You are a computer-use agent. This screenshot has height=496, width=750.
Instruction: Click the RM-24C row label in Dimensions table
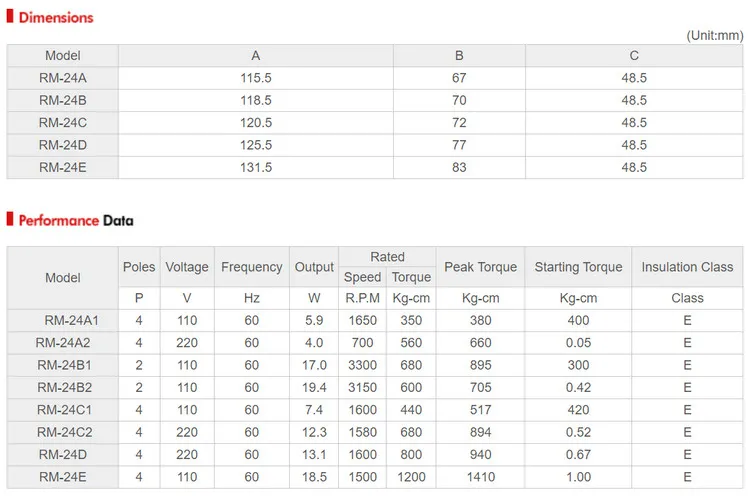pyautogui.click(x=63, y=122)
